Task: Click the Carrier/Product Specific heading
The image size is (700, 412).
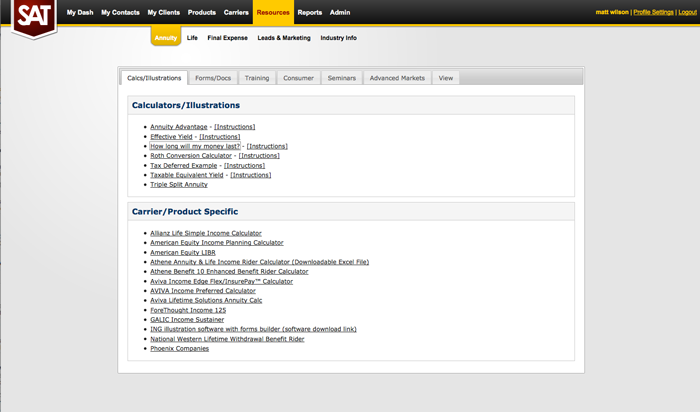Action: [x=185, y=212]
